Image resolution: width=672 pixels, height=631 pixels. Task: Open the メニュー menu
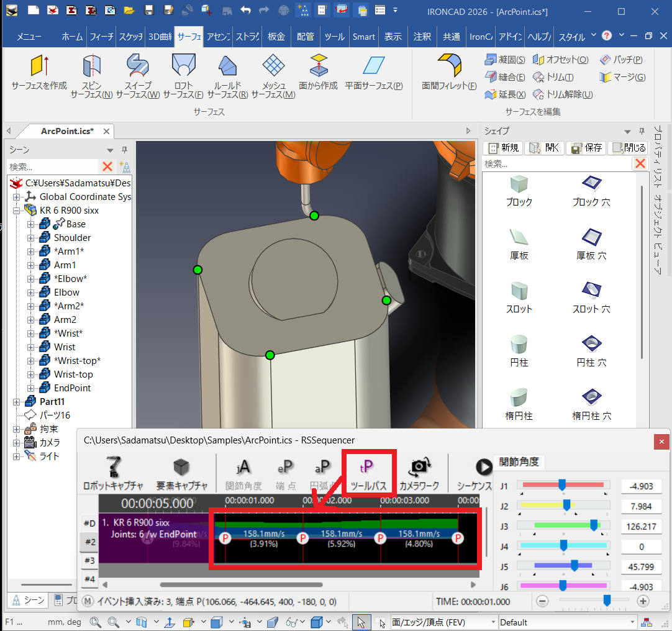[x=29, y=37]
